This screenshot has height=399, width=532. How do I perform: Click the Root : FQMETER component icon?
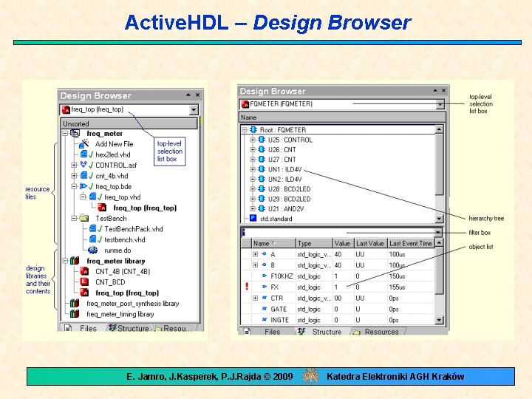(x=253, y=129)
